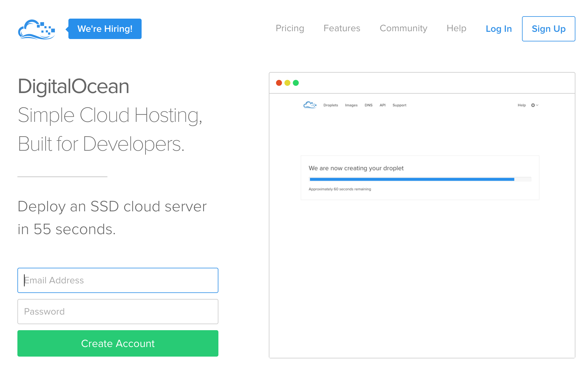
Task: Open the Features menu item
Action: 342,28
